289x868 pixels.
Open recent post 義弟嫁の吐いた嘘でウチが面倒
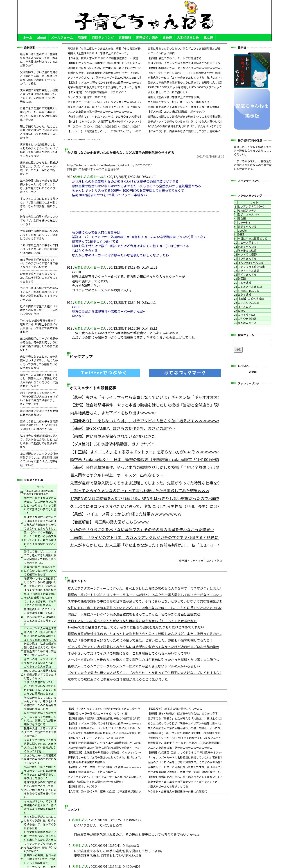[x=39, y=413]
